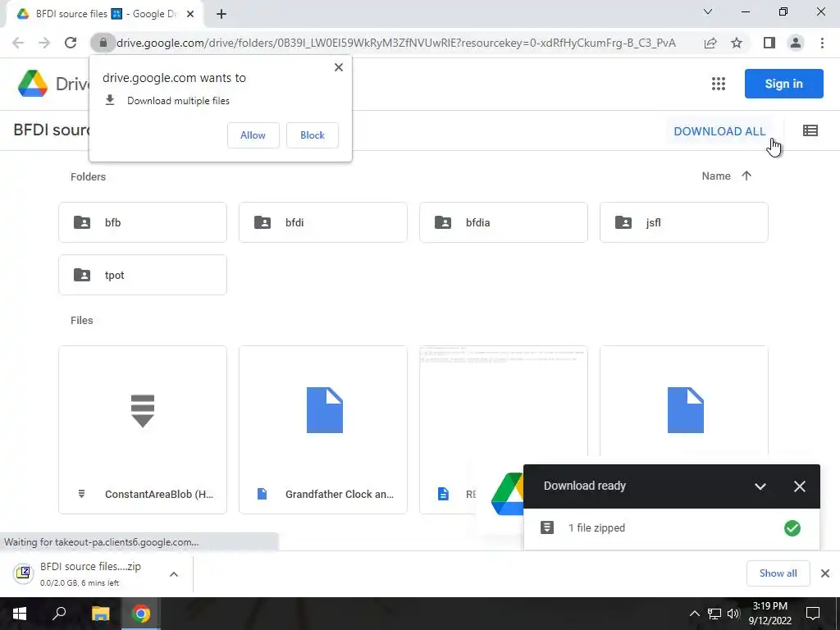This screenshot has height=630, width=840.
Task: Open network status tray icon
Action: tap(714, 614)
